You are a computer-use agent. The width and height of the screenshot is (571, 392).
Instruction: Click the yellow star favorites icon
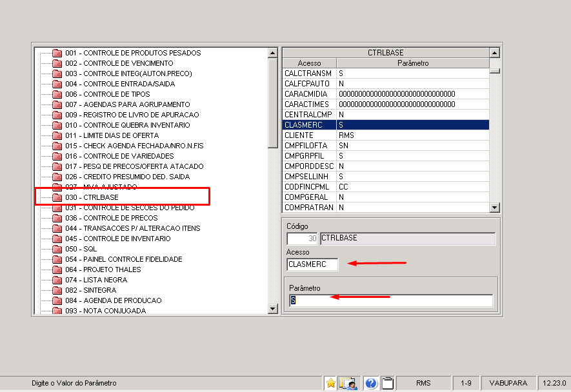[330, 383]
